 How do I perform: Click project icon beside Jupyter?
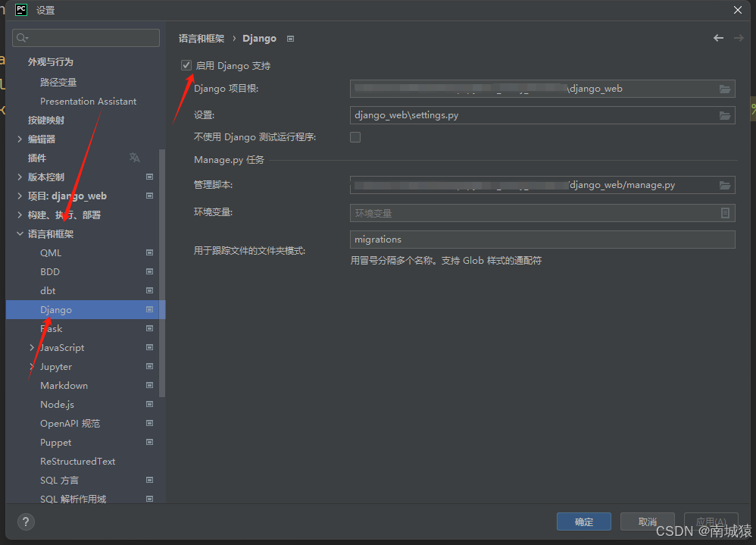[149, 367]
